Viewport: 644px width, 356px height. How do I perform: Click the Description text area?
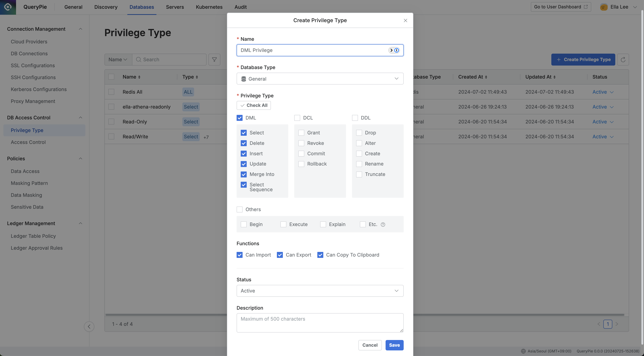click(x=320, y=323)
